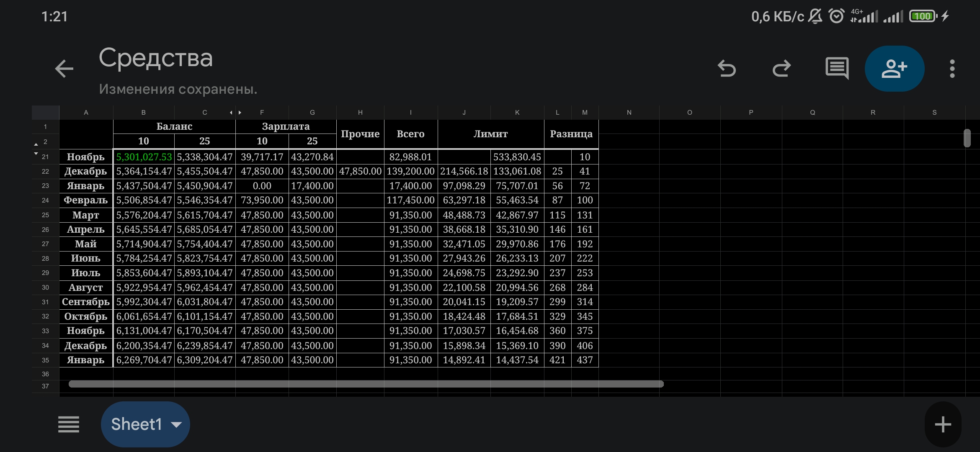Open the three-dot overflow menu

coord(952,69)
